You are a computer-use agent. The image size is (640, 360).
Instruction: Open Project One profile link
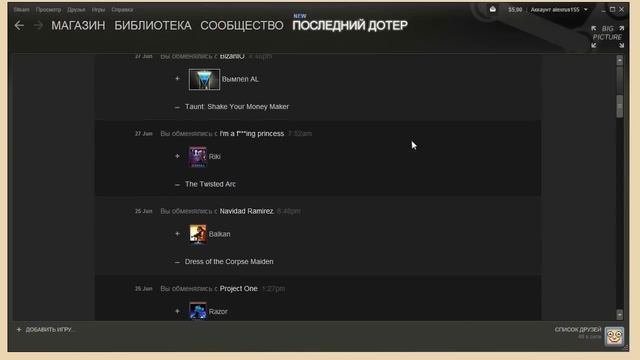point(239,289)
